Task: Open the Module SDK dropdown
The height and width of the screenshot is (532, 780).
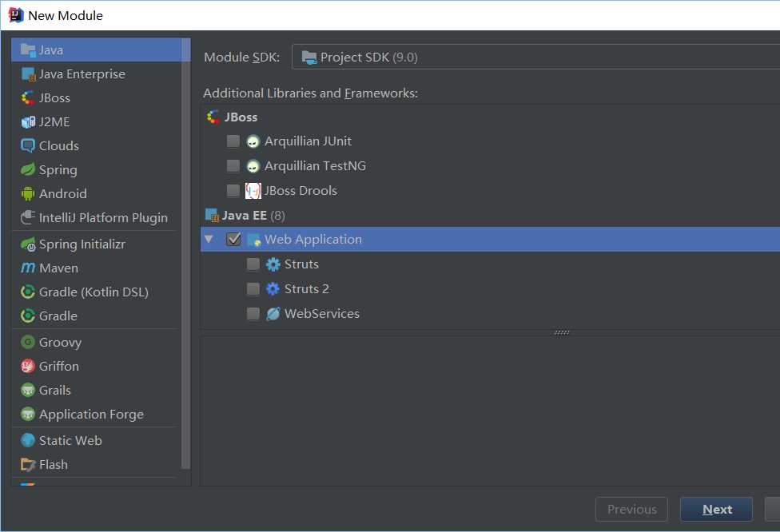Action: 535,57
